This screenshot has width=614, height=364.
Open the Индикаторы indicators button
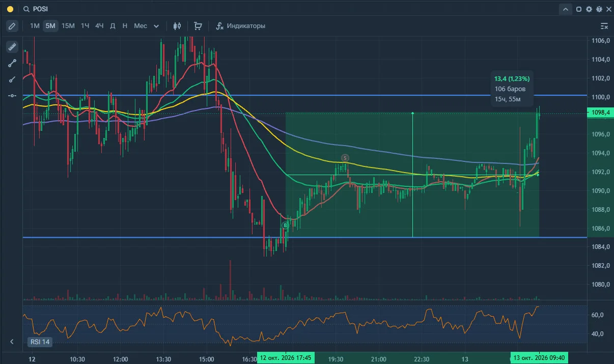pyautogui.click(x=240, y=26)
